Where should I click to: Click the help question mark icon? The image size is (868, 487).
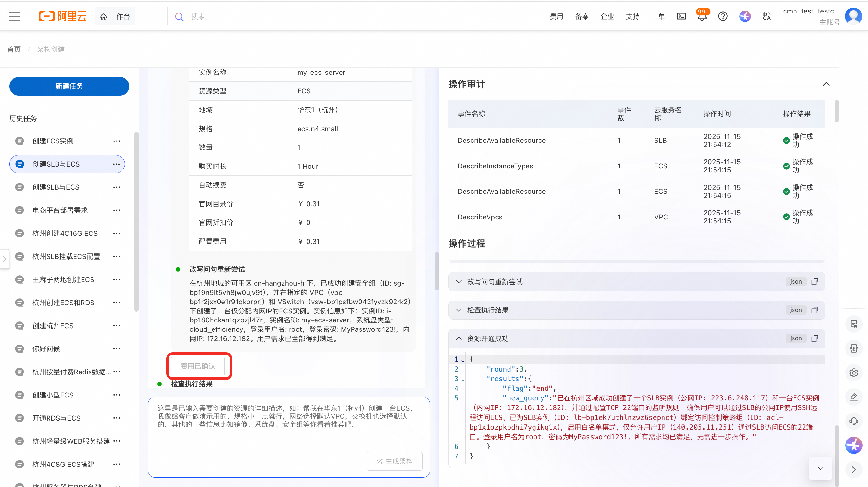[x=723, y=16]
